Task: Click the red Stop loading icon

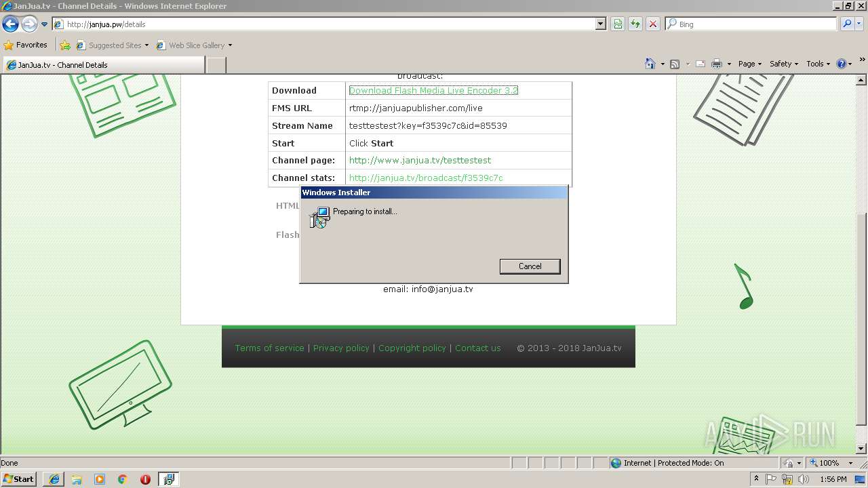Action: click(653, 24)
